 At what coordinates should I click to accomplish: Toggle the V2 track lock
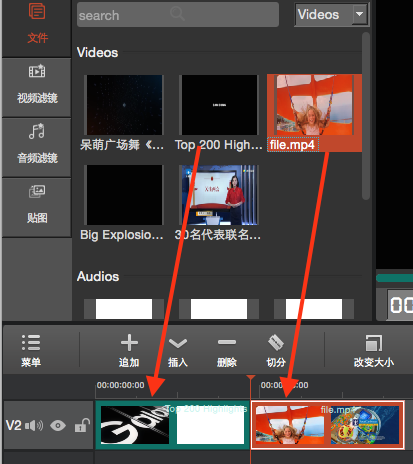[x=82, y=425]
